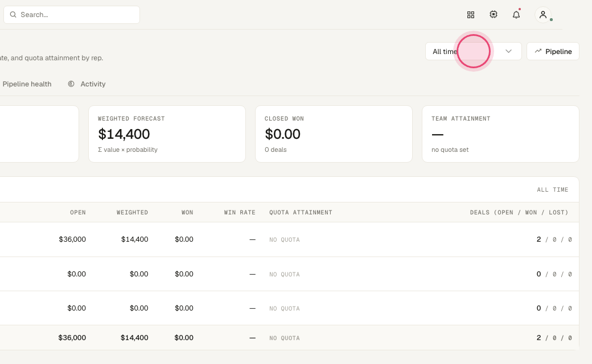Image resolution: width=592 pixels, height=364 pixels.
Task: Open the apps grid icon
Action: click(x=470, y=15)
